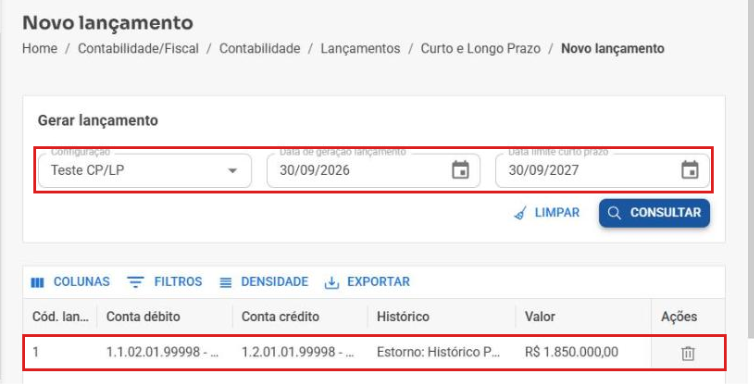Delete row 1 using trash icon

coord(688,353)
